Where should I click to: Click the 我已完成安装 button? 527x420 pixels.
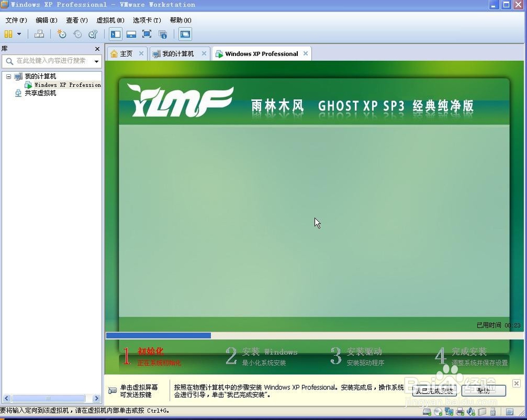coord(434,390)
